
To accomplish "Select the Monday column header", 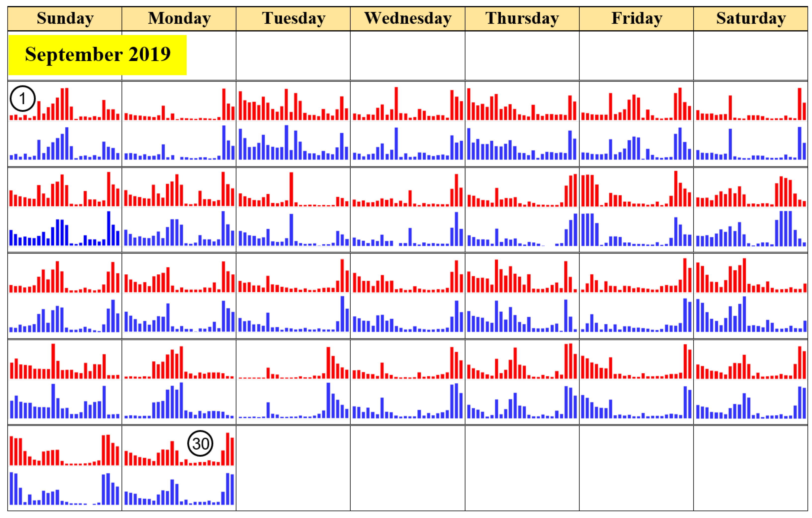I will pos(179,19).
